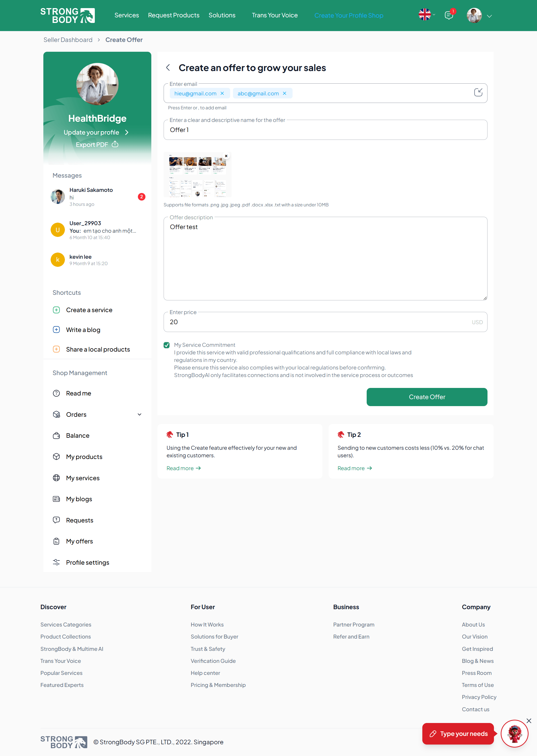This screenshot has height=756, width=537.
Task: Click the Enter price input field
Action: 325,322
